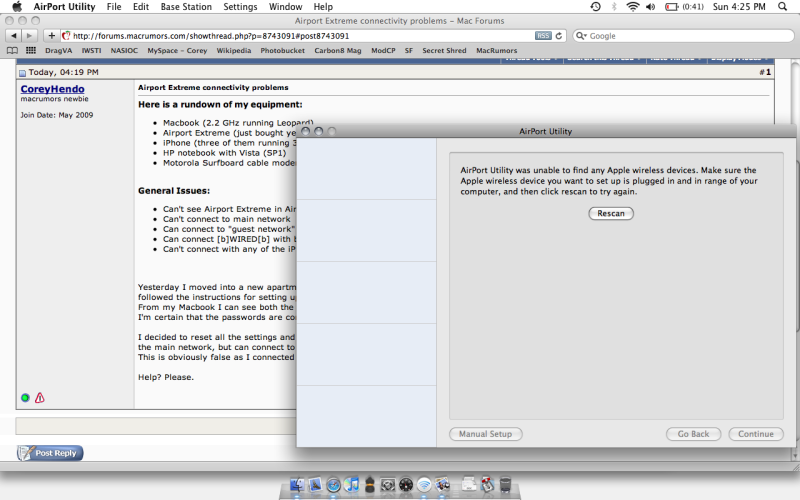Open the AirPort Utility application menu
The height and width of the screenshot is (500, 800).
tap(64, 7)
